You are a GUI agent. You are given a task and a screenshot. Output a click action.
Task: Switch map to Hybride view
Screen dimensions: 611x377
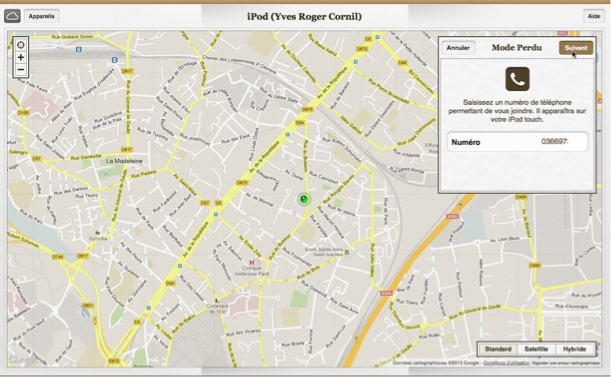point(574,349)
